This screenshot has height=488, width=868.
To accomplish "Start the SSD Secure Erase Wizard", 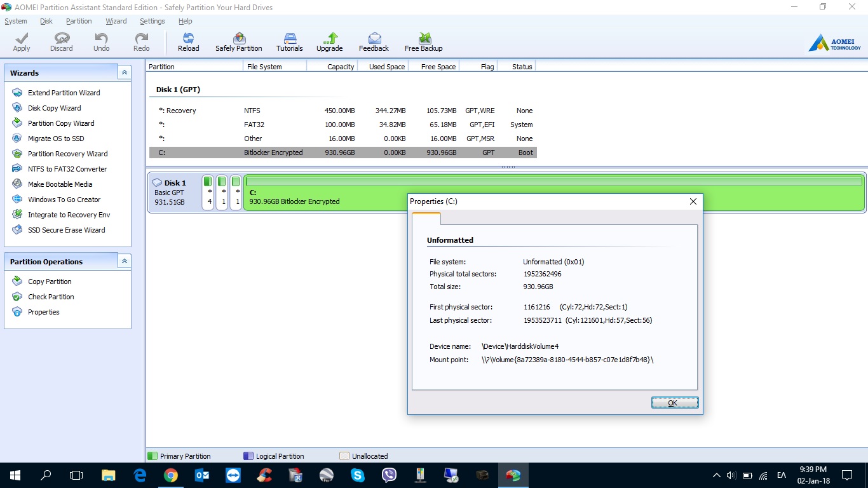I will click(66, 230).
